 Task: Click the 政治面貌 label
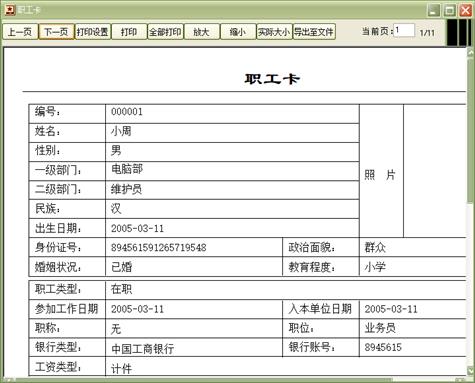click(x=312, y=247)
